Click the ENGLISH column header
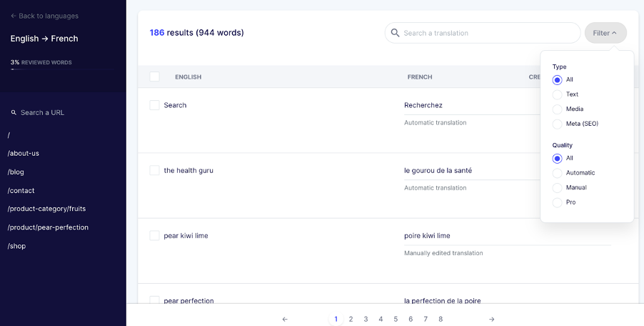644x326 pixels. click(188, 77)
